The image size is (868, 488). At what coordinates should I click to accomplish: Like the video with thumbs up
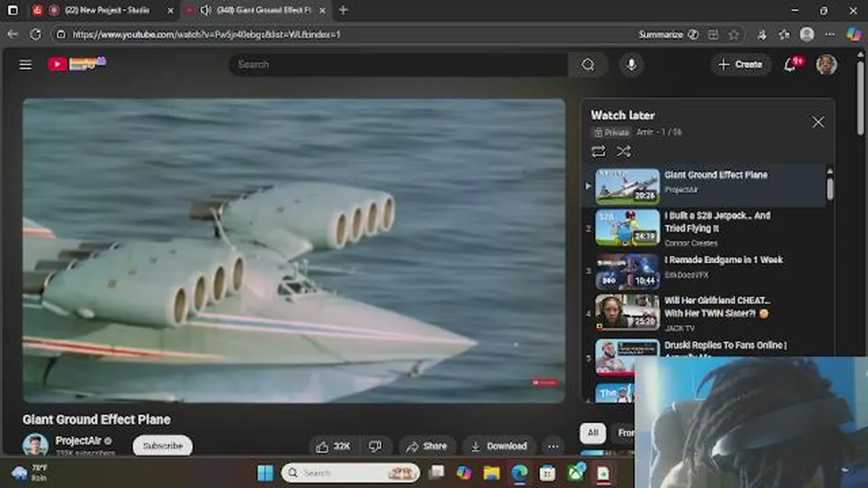pyautogui.click(x=333, y=446)
